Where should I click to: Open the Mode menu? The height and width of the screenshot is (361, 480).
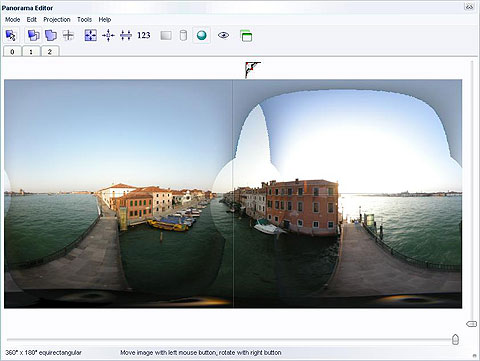click(13, 20)
